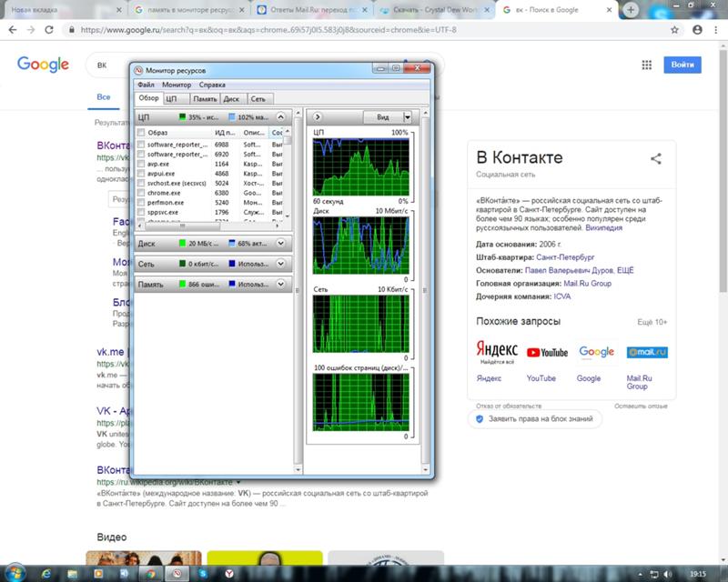Open Chrome profile account icon
Viewport: 728px width, 582px height.
click(x=697, y=30)
